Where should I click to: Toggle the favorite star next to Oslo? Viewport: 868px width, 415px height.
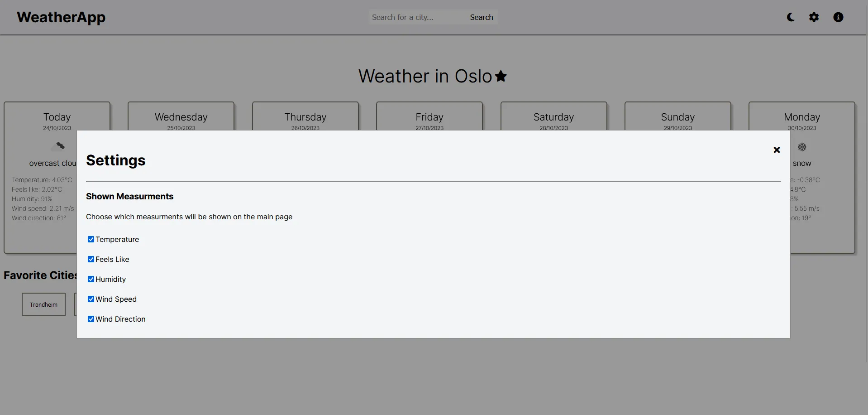click(501, 76)
